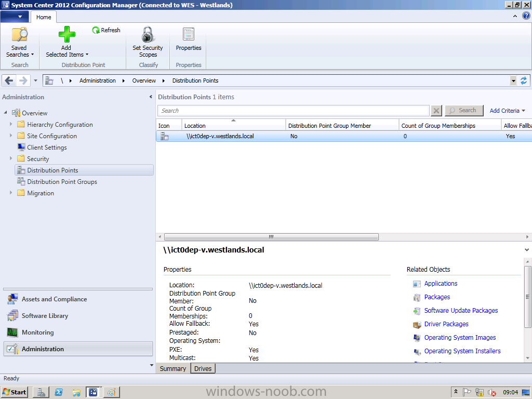Screen dimensions: 532x399
Task: Open Server Manager from taskbar
Action: click(x=41, y=393)
